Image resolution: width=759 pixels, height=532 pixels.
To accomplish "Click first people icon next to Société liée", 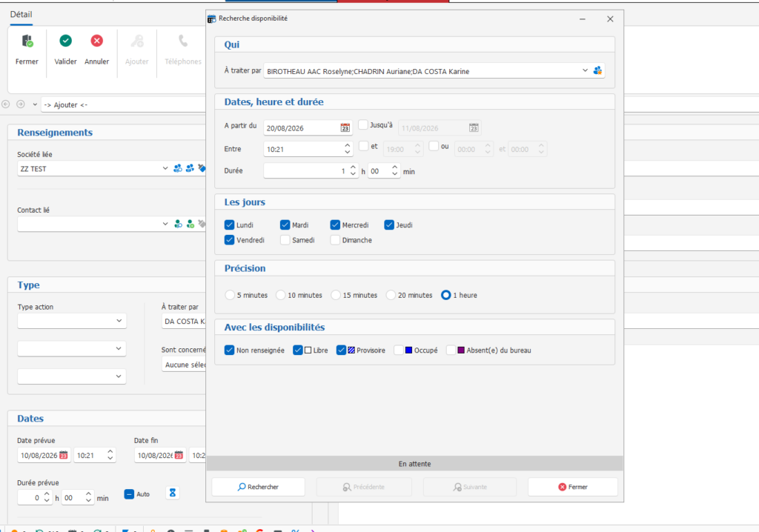I will [x=178, y=168].
